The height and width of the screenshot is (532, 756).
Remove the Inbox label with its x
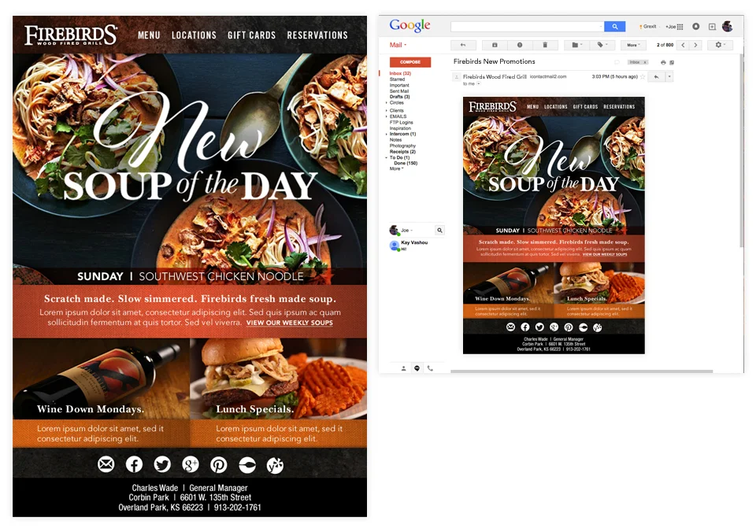pyautogui.click(x=645, y=62)
